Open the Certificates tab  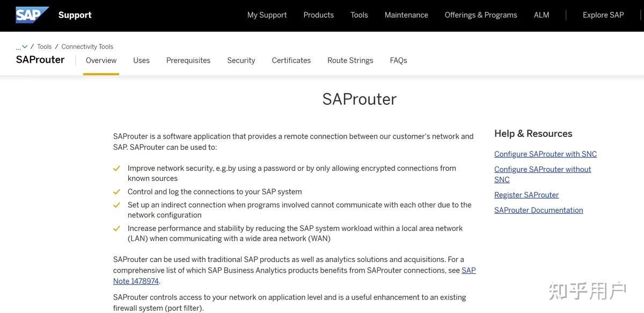click(x=291, y=60)
